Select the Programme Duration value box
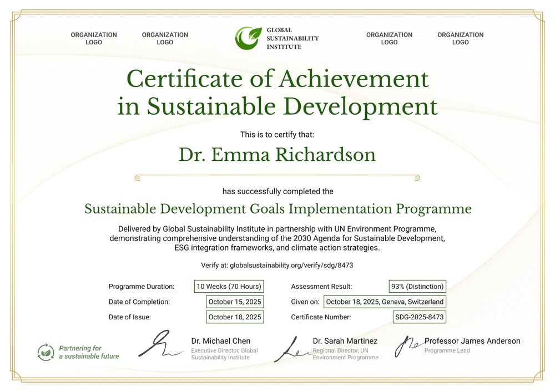Viewport: 555px width, 392px height. pyautogui.click(x=229, y=286)
